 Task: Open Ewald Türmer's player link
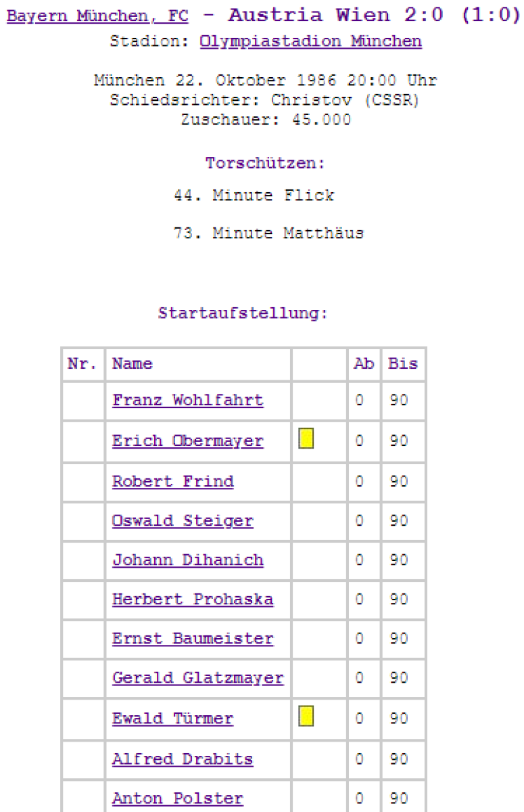[172, 719]
